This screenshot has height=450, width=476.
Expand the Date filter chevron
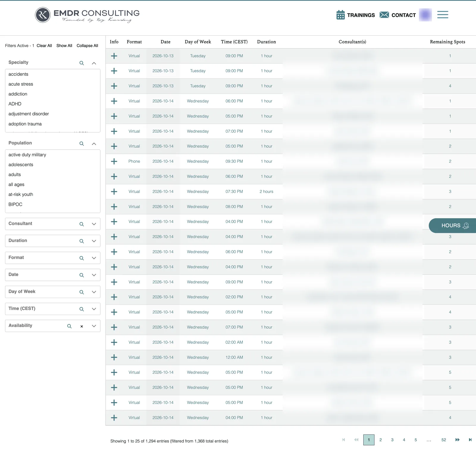tap(94, 275)
